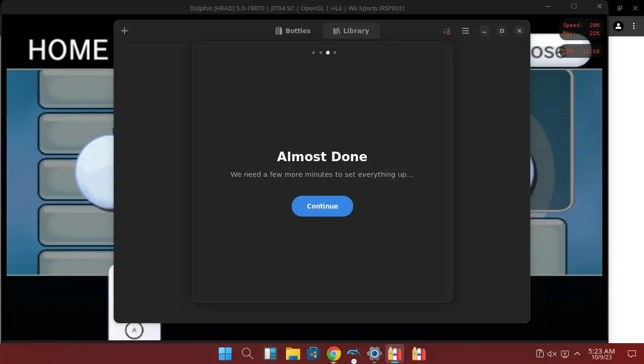Open the Settings gear taskbar icon

click(374, 354)
